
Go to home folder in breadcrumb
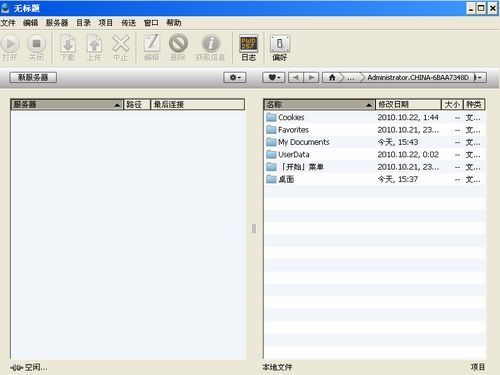pyautogui.click(x=332, y=78)
